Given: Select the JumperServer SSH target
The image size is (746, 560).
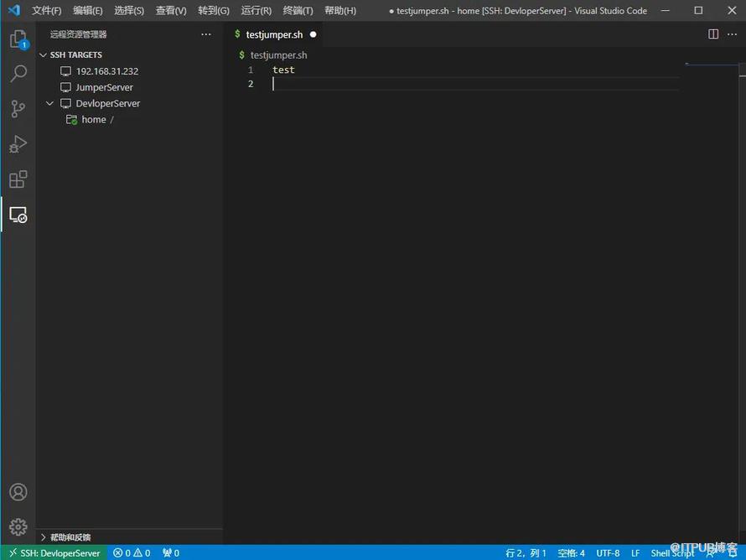Looking at the screenshot, I should (x=104, y=87).
